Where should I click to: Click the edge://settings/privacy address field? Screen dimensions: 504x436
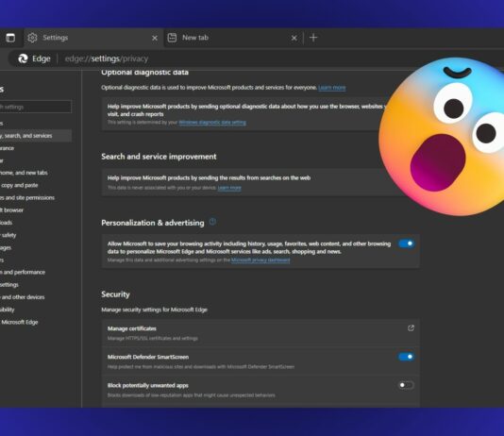coord(107,59)
